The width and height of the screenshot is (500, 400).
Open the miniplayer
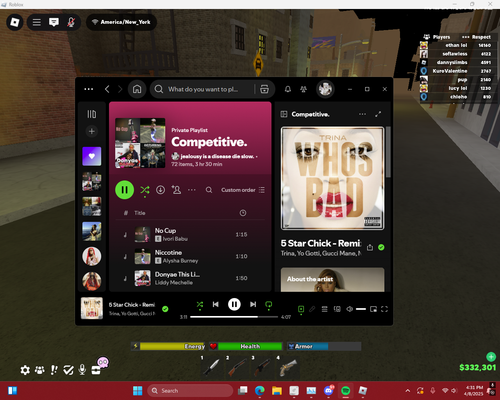coord(373,309)
